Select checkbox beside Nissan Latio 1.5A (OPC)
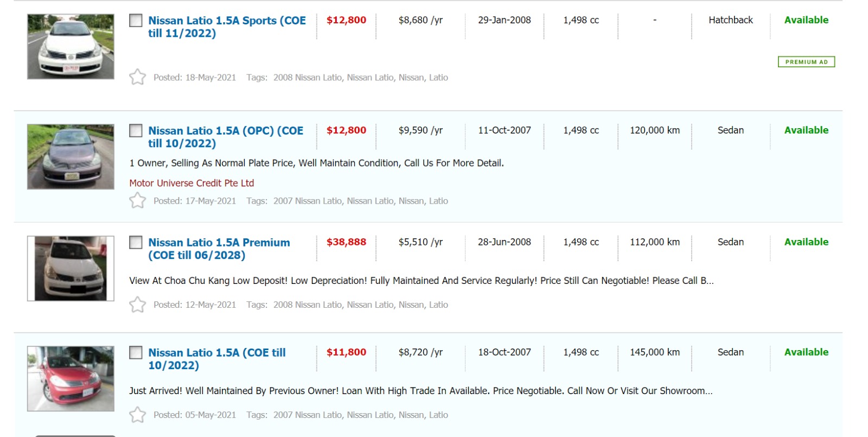This screenshot has width=868, height=437. 136,131
